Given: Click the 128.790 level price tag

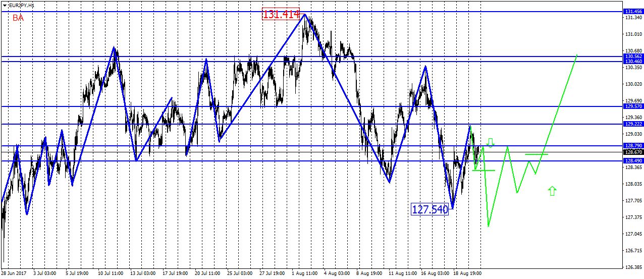Looking at the screenshot, I should pos(633,146).
